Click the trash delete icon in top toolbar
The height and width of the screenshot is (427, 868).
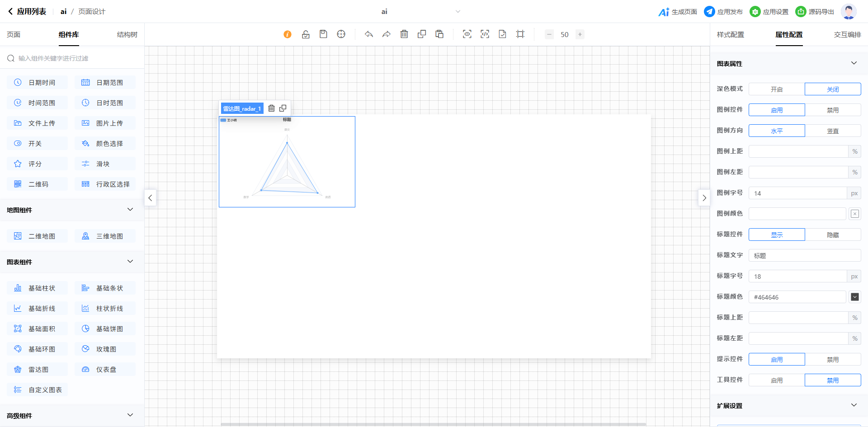pos(404,34)
